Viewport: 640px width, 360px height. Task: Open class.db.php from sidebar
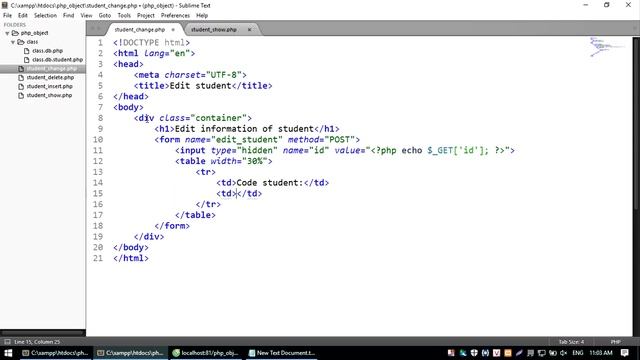point(47,51)
